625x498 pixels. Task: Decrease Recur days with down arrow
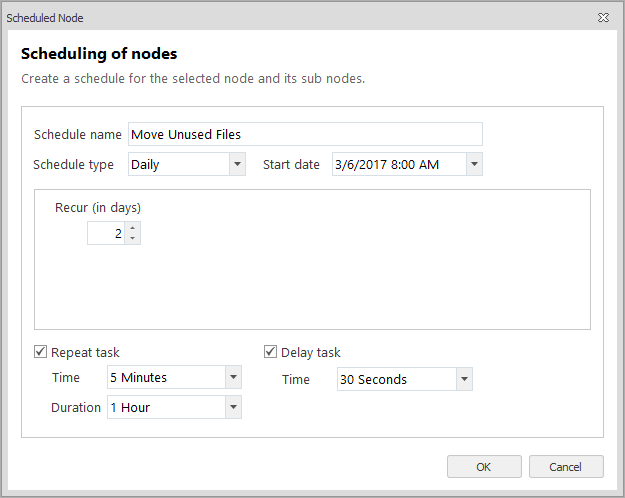coord(133,238)
